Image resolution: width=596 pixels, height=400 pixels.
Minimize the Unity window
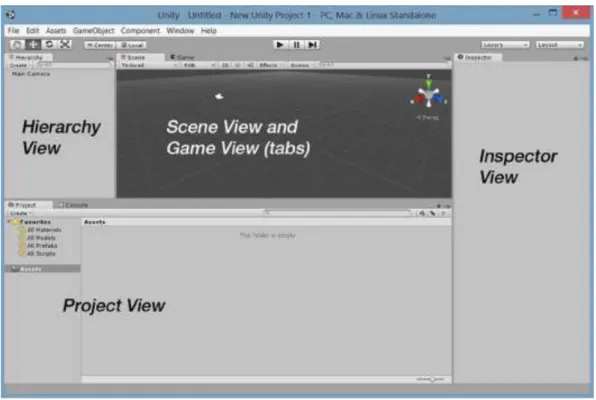tap(536, 14)
